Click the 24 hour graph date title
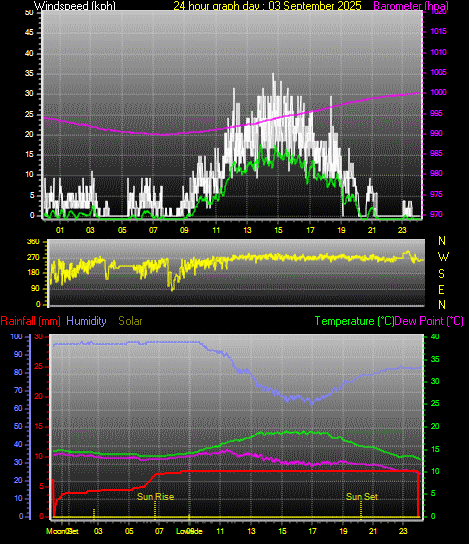Viewport: 469px width, 544px height. click(x=267, y=6)
